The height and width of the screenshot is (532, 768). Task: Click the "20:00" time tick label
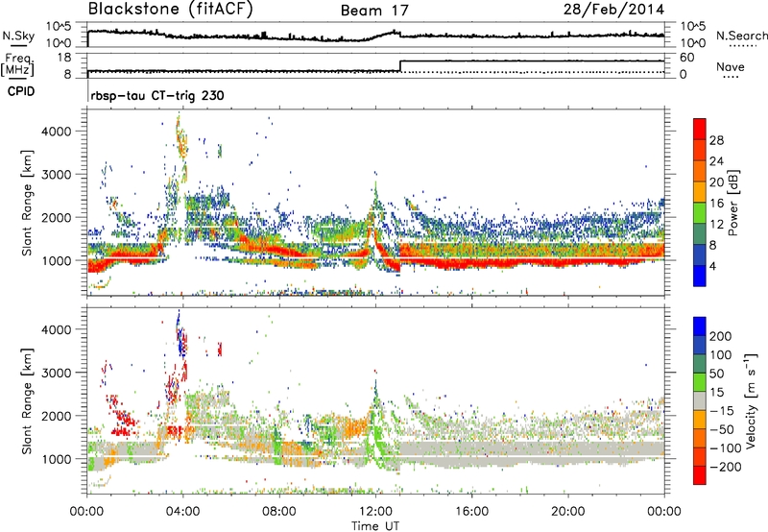point(567,512)
